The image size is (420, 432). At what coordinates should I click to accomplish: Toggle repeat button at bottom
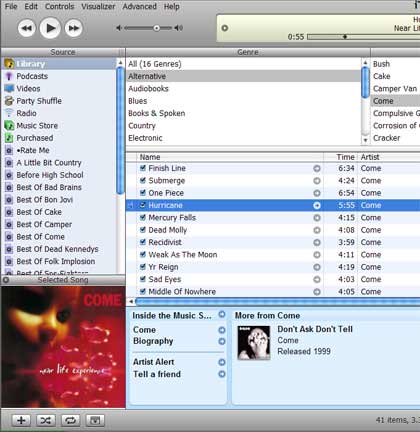[70, 420]
